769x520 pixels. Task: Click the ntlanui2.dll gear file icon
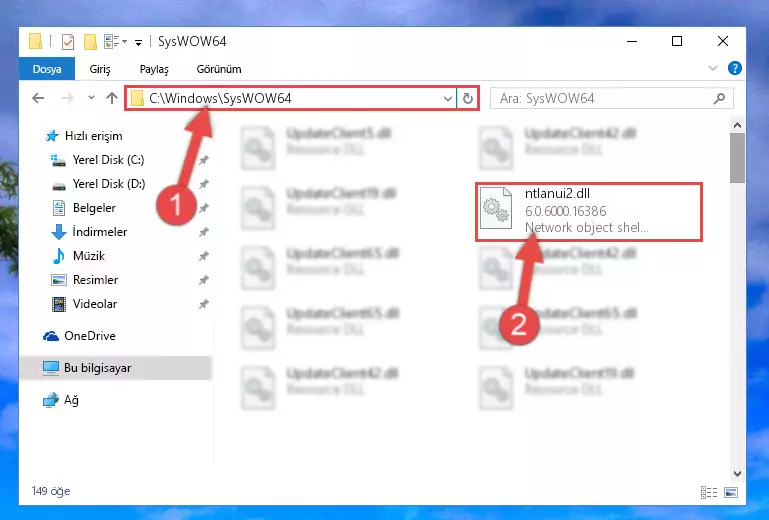pos(496,208)
